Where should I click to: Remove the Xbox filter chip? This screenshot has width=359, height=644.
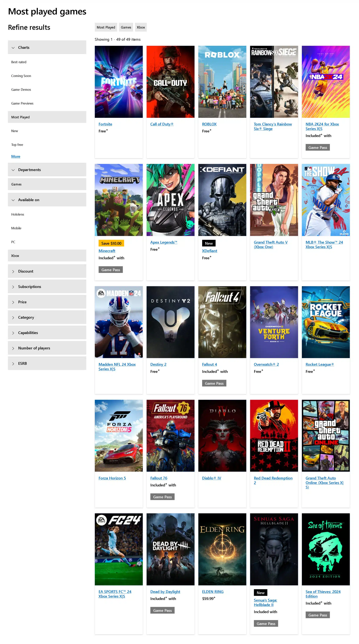click(141, 27)
